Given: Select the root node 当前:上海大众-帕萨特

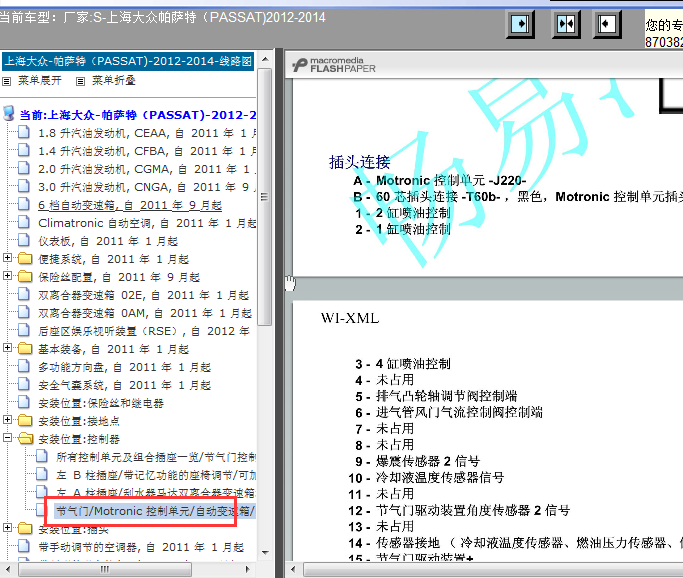Looking at the screenshot, I should click(138, 115).
